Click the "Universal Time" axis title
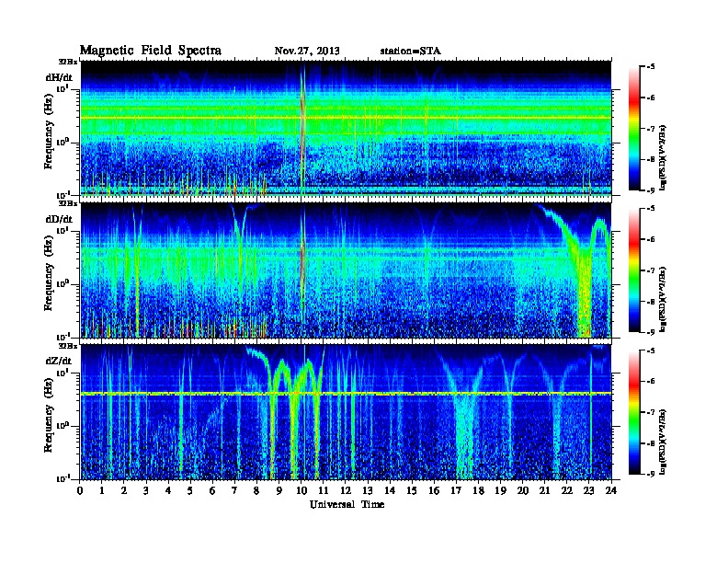Screen dimensions: 728x563 pyautogui.click(x=347, y=504)
